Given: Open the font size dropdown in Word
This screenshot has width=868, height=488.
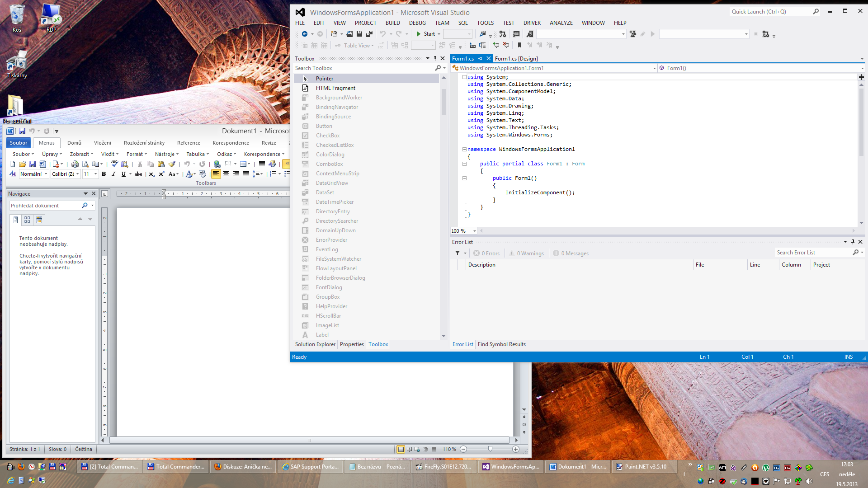Looking at the screenshot, I should (95, 174).
